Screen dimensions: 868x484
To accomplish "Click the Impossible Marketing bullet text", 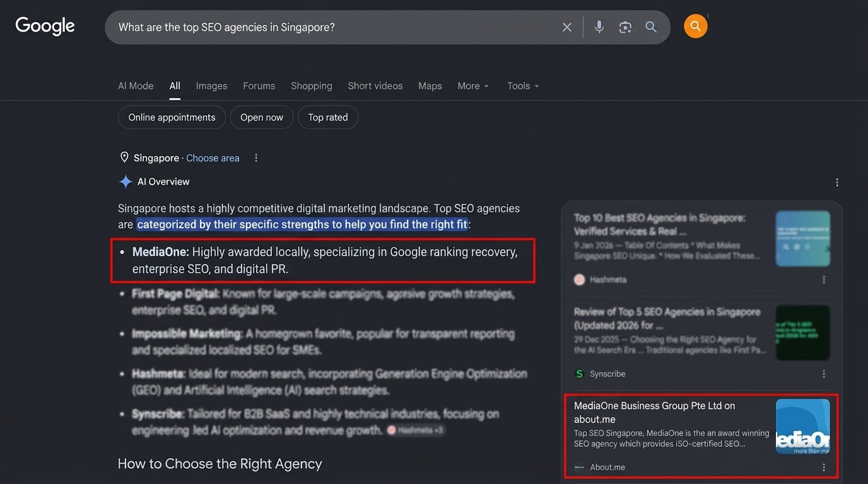I will [324, 342].
